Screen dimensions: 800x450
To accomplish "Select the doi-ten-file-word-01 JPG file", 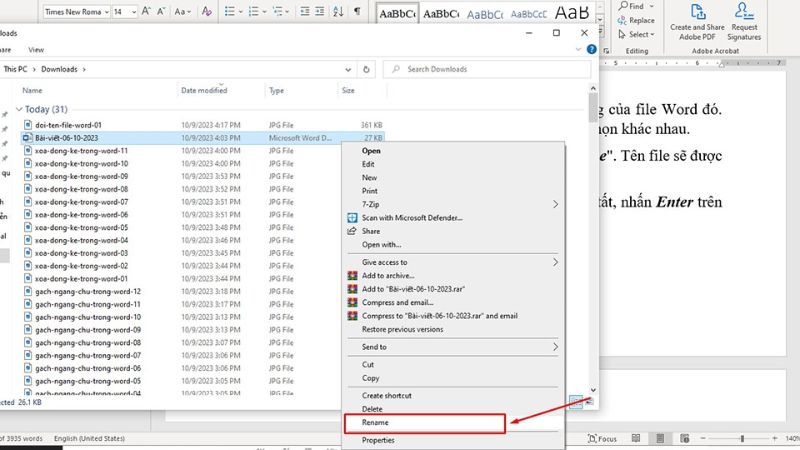I will (x=69, y=124).
